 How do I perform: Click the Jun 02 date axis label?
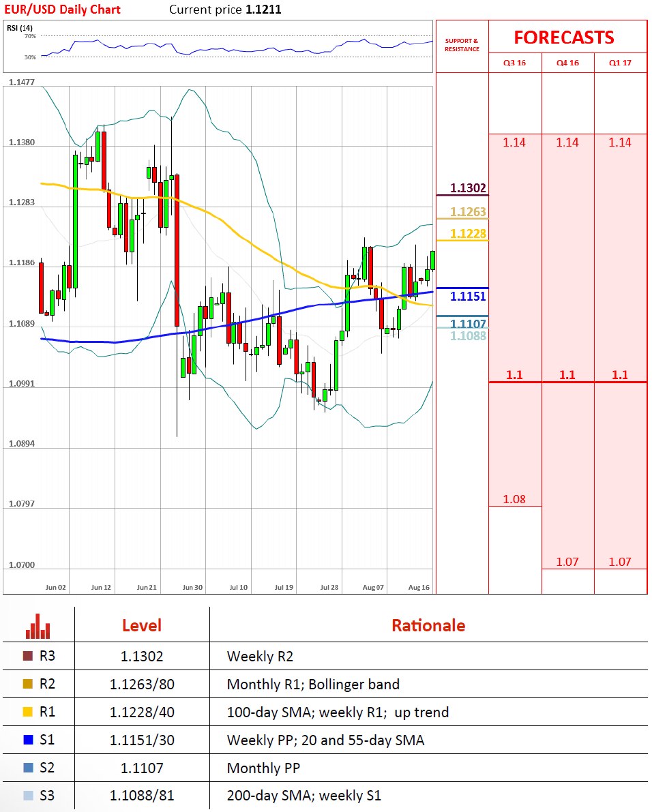point(55,587)
